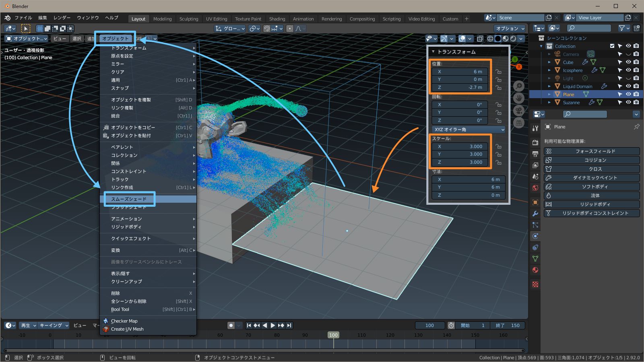The height and width of the screenshot is (362, 644).
Task: Toggle snapping magnet in viewport header
Action: (266, 29)
